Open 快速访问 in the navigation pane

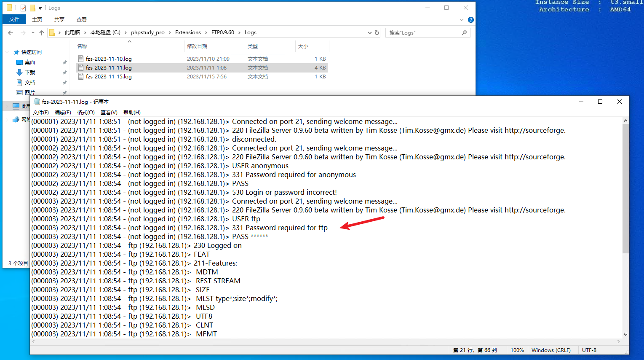pos(32,52)
